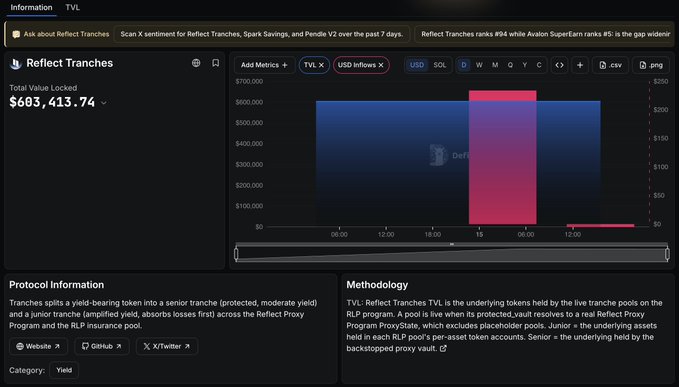This screenshot has height=387, width=679.
Task: Open the GitHub link
Action: tap(101, 346)
